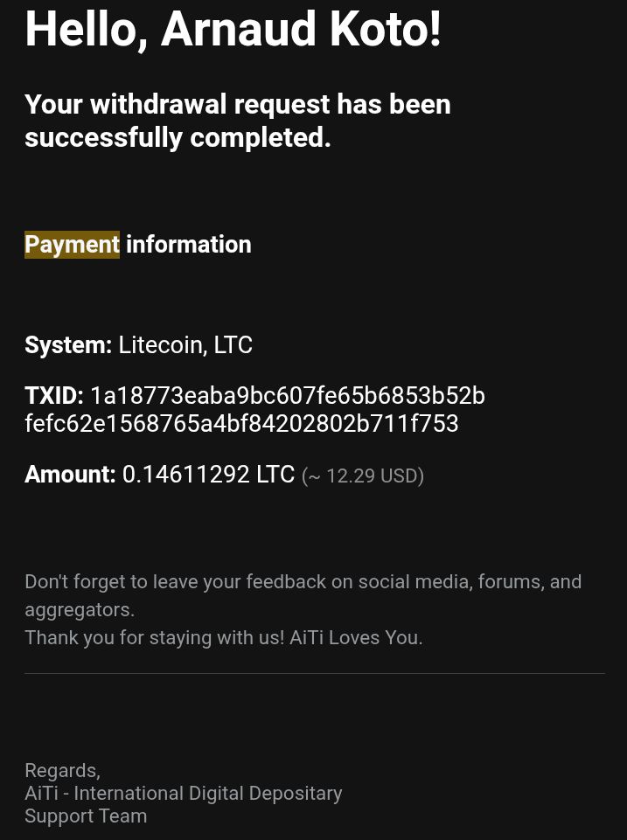
Task: Click the TXID second line starting fefc62e
Action: [x=241, y=424]
